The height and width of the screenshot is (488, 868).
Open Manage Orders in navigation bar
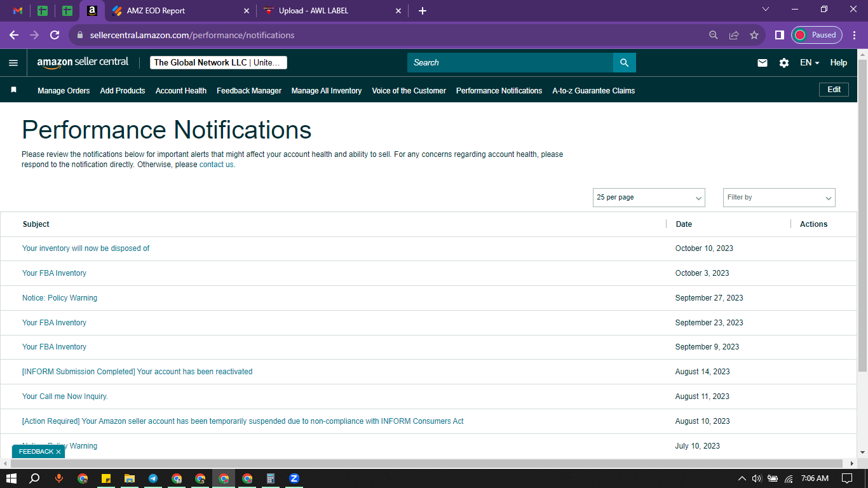(x=64, y=91)
